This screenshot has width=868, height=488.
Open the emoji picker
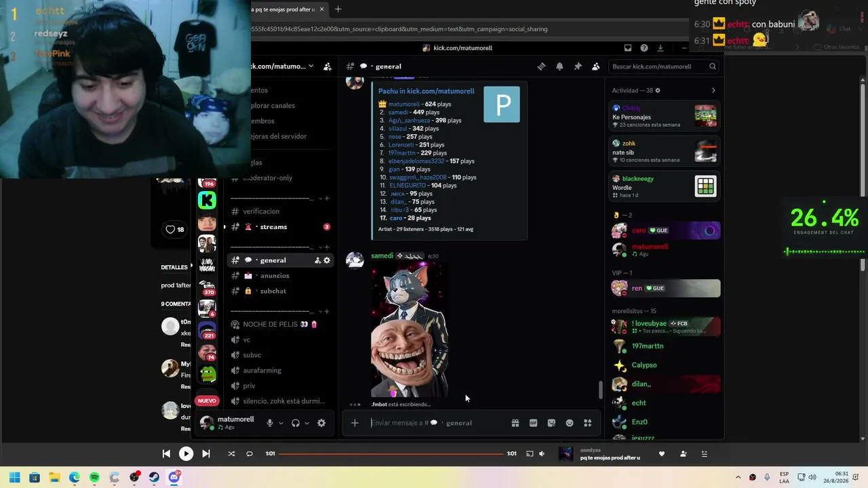[x=570, y=423]
